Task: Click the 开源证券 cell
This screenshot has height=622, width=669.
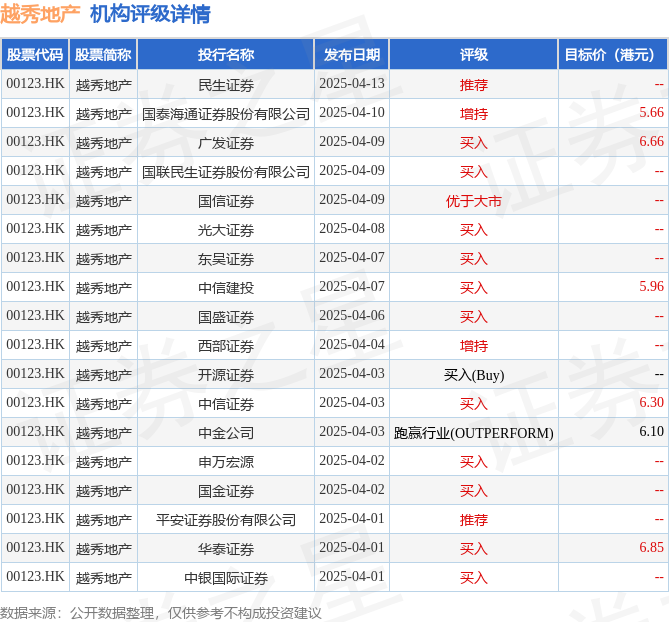Action: click(226, 375)
